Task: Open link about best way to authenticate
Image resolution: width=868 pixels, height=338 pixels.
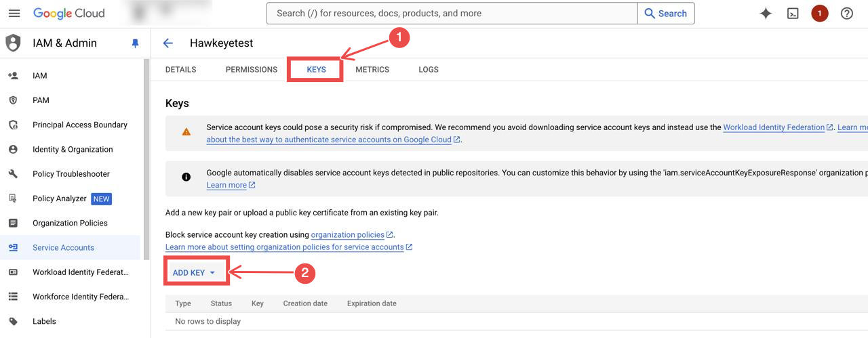Action: (x=329, y=140)
